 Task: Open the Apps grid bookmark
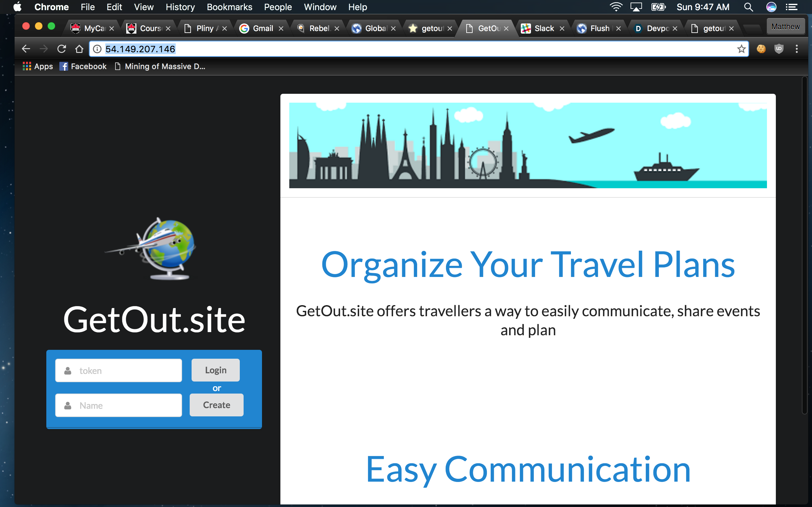coord(37,67)
